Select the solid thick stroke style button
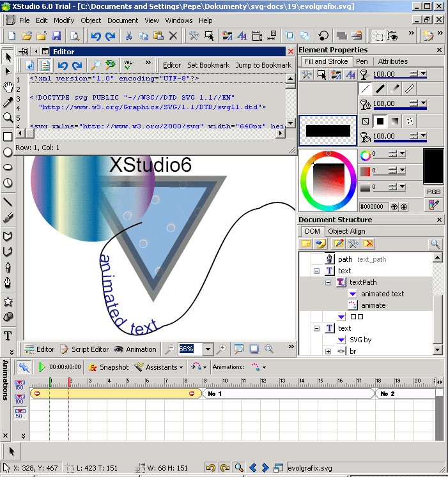The image size is (448, 477). tap(380, 89)
